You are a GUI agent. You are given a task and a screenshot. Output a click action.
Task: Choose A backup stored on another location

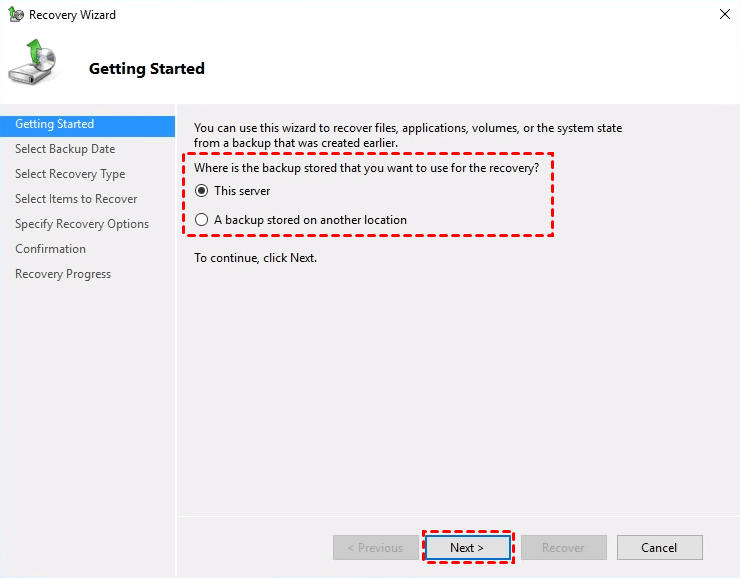coord(202,220)
